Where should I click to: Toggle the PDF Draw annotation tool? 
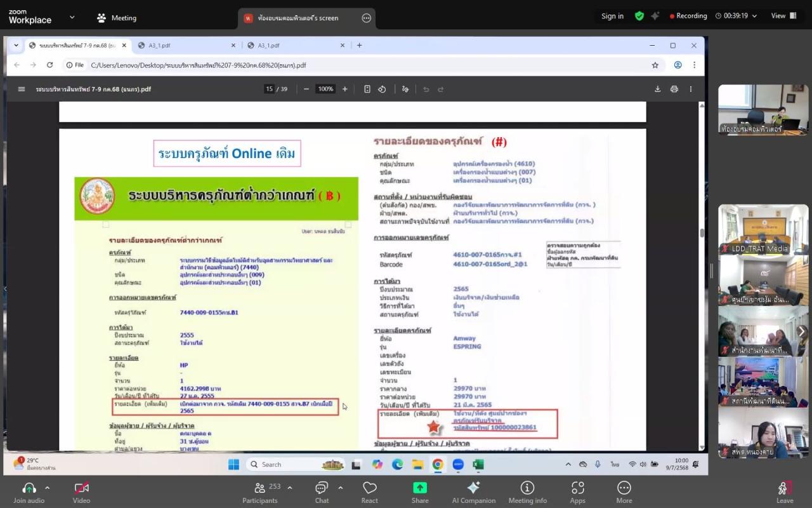point(405,89)
